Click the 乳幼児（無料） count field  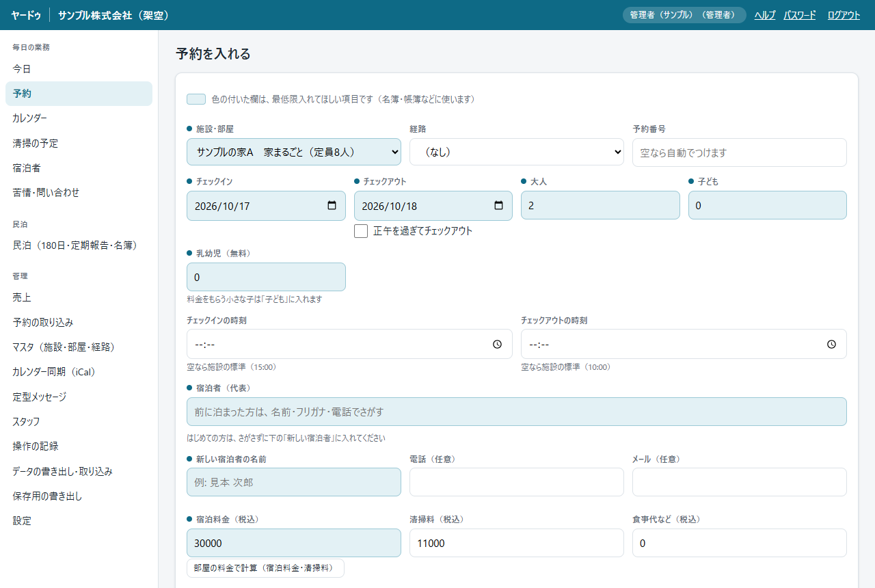(x=266, y=277)
